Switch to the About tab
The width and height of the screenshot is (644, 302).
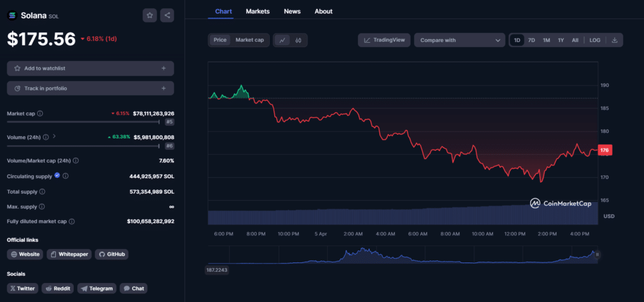click(x=323, y=11)
